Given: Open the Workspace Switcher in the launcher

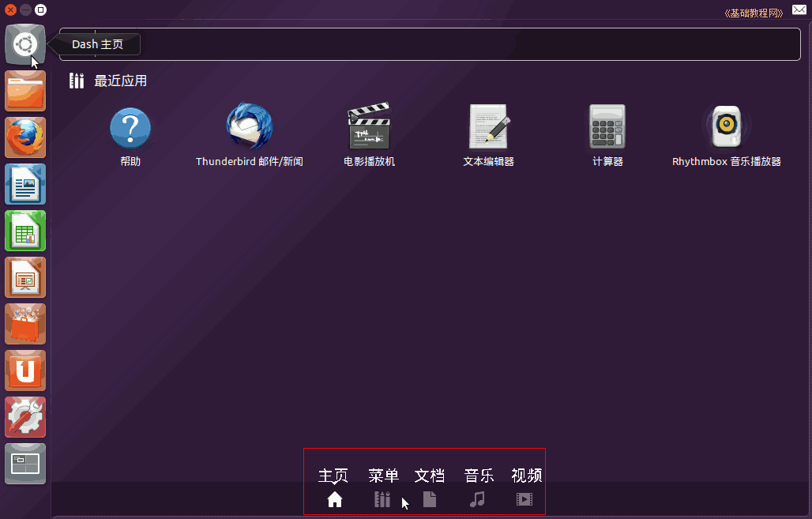Looking at the screenshot, I should coord(25,464).
